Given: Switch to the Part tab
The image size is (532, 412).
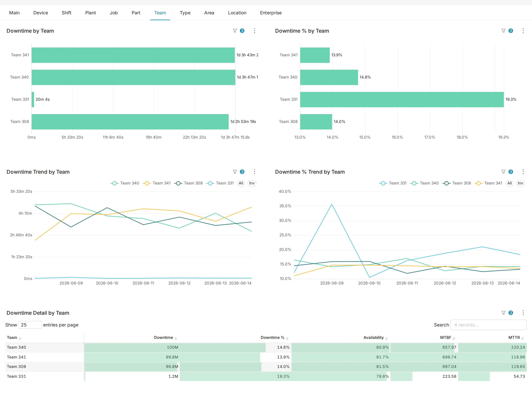Looking at the screenshot, I should point(136,13).
